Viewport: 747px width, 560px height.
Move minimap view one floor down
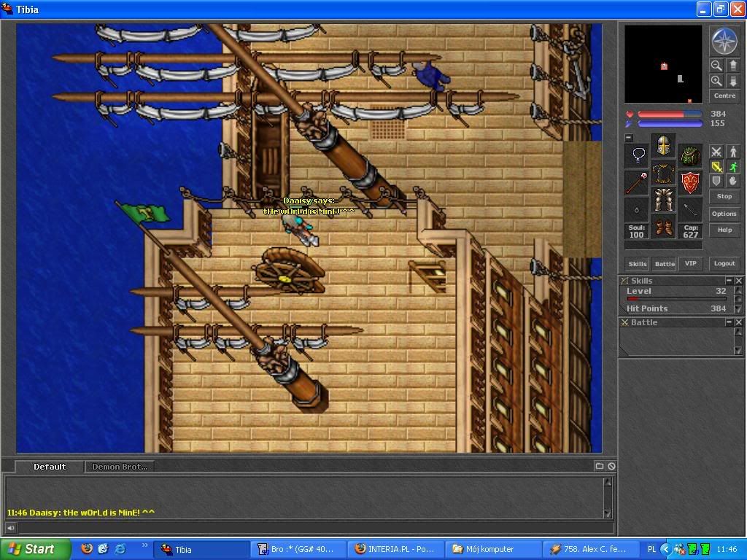point(733,81)
